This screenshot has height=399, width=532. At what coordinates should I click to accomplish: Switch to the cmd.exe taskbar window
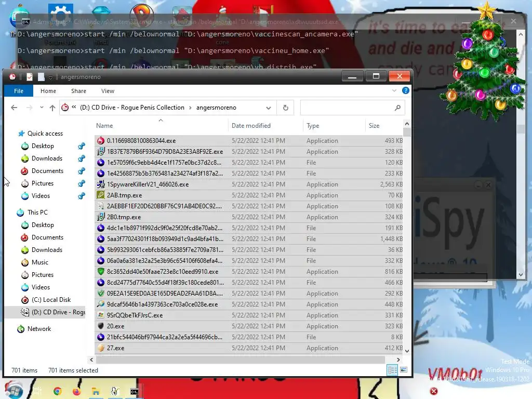pos(135,392)
